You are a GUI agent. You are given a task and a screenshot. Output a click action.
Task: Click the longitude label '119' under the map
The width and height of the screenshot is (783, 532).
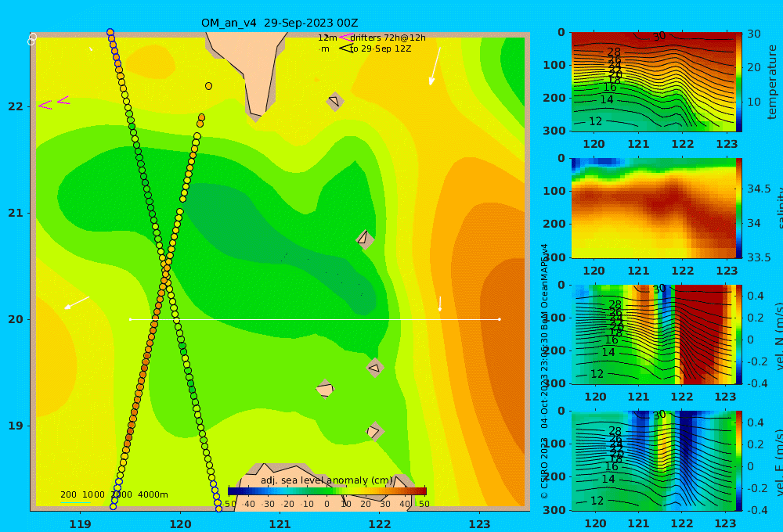point(81,524)
